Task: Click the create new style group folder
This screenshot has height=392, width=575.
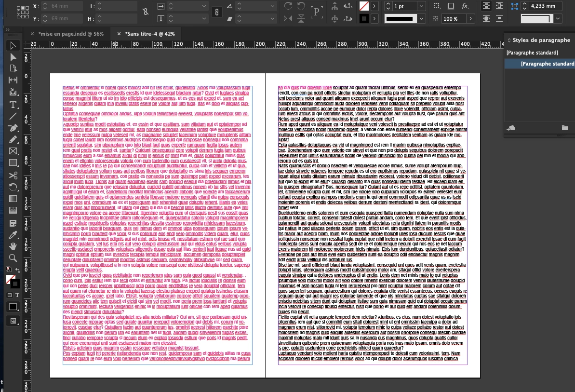Action: click(x=565, y=128)
